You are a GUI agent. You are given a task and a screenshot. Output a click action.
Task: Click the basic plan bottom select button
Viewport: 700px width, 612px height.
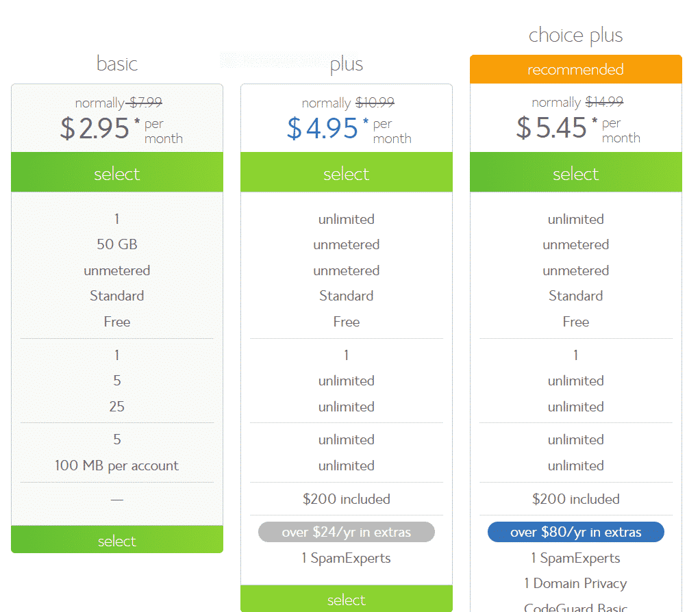[117, 539]
